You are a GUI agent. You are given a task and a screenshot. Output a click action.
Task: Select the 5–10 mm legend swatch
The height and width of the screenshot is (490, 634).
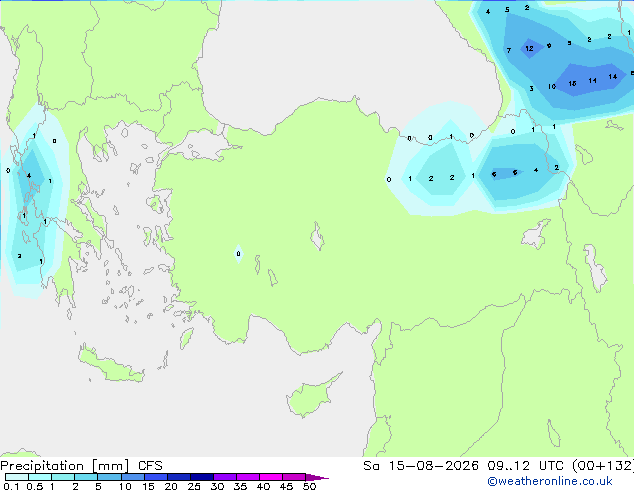coord(109,477)
